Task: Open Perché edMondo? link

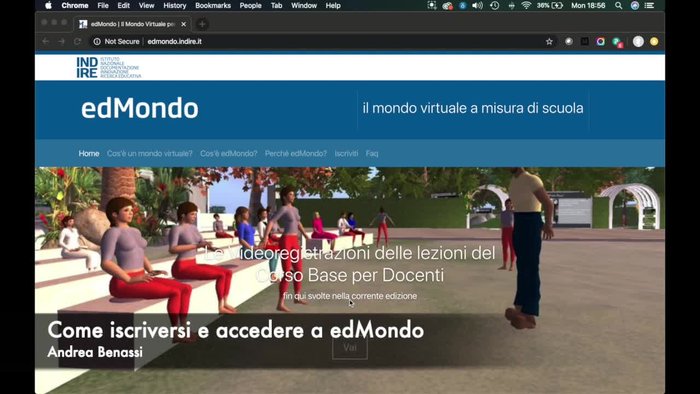Action: [296, 153]
